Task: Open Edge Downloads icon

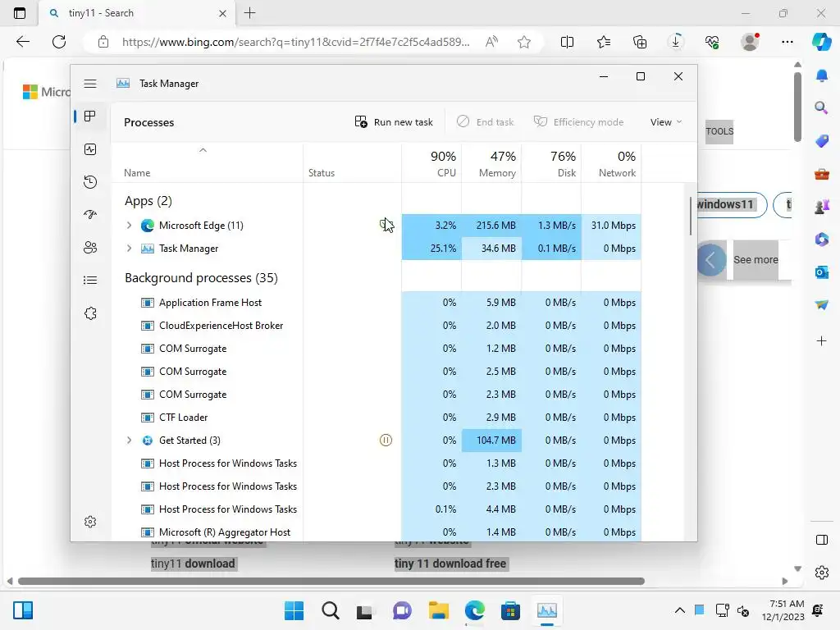Action: (x=676, y=42)
